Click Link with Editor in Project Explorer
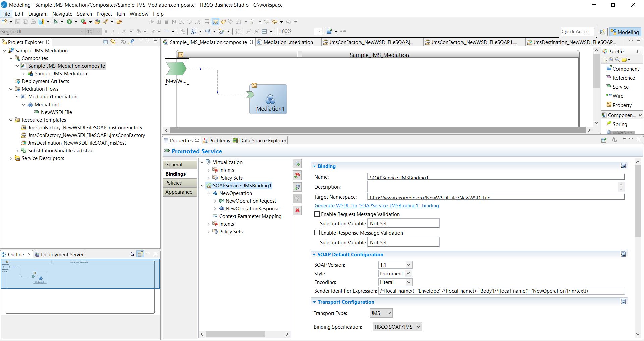The image size is (644, 341). pyautogui.click(x=113, y=42)
